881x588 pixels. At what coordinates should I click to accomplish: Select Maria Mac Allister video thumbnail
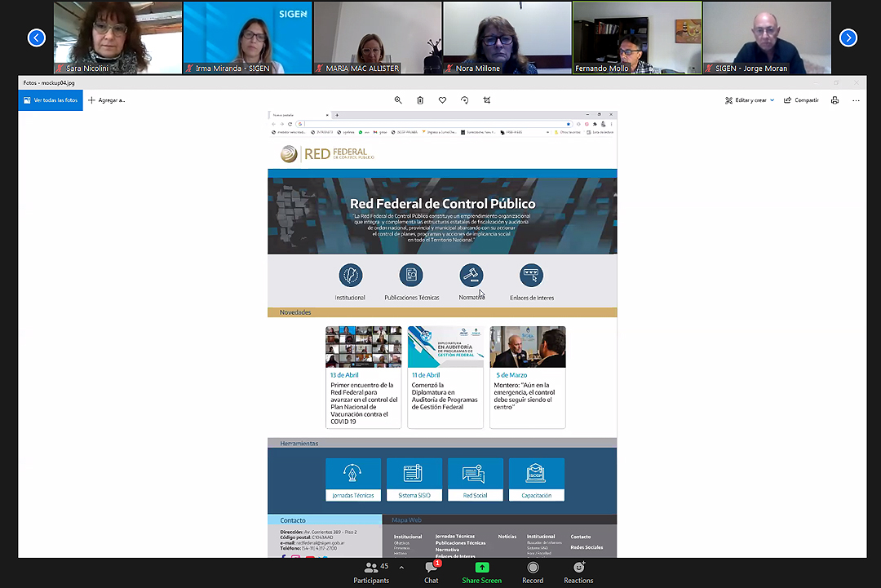(x=378, y=38)
